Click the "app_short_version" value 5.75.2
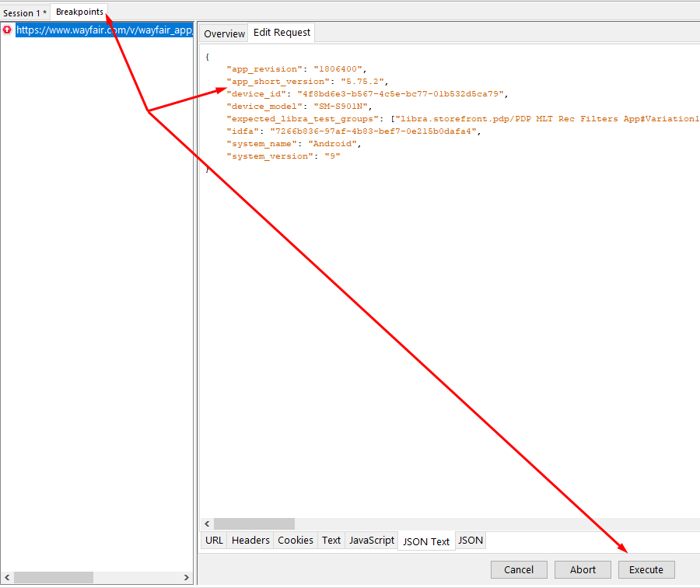Viewport: 700px width, 588px height. (362, 82)
